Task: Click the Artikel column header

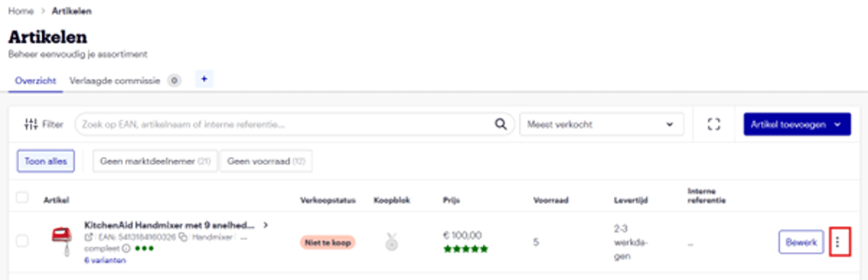Action: coord(56,199)
